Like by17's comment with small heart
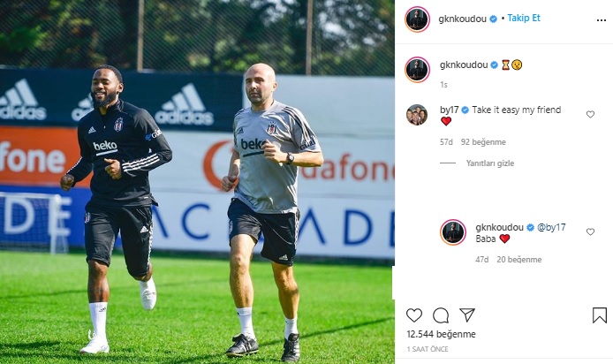 click(x=590, y=114)
